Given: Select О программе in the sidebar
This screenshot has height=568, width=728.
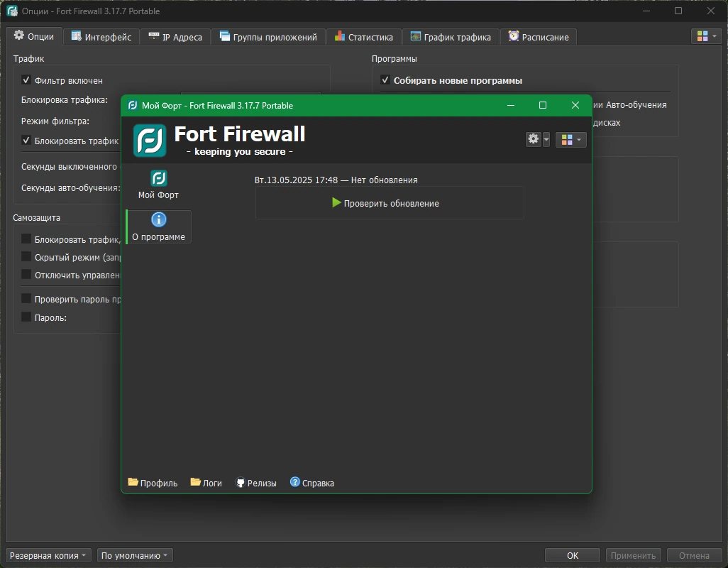Looking at the screenshot, I should [x=158, y=227].
